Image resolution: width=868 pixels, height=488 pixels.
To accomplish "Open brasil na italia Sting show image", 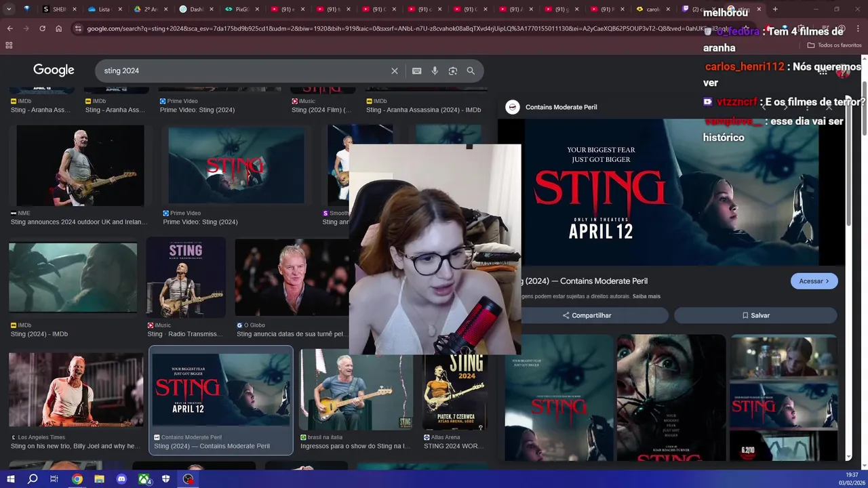I will (x=356, y=390).
